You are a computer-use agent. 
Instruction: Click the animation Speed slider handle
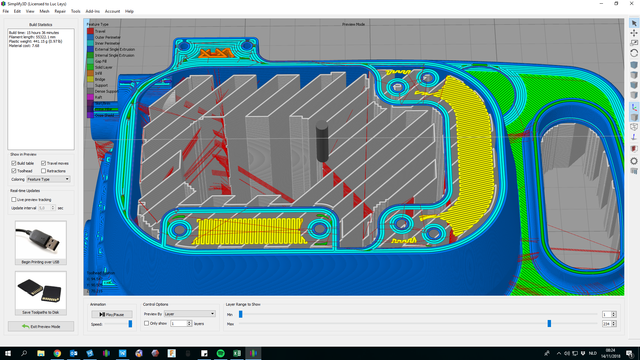130,324
